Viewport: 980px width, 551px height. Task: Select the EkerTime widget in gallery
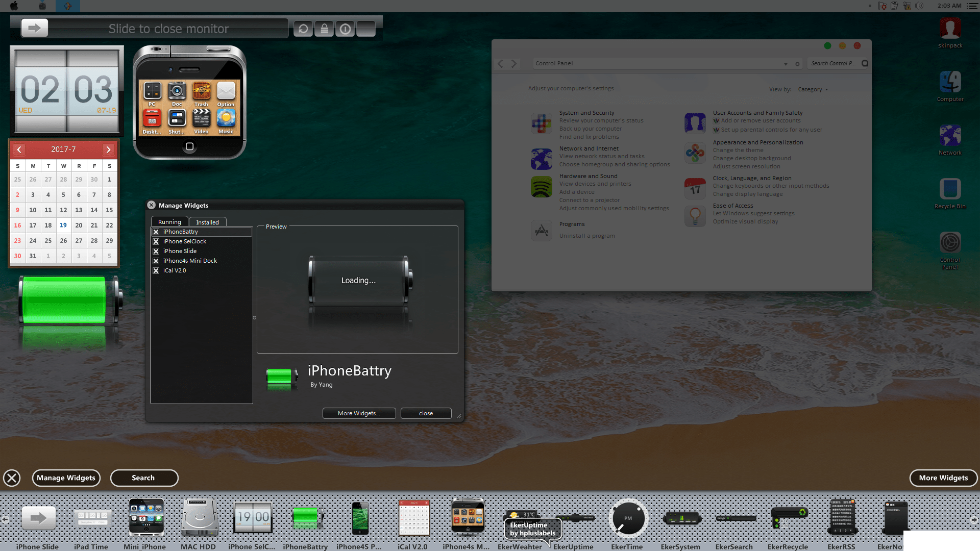628,518
